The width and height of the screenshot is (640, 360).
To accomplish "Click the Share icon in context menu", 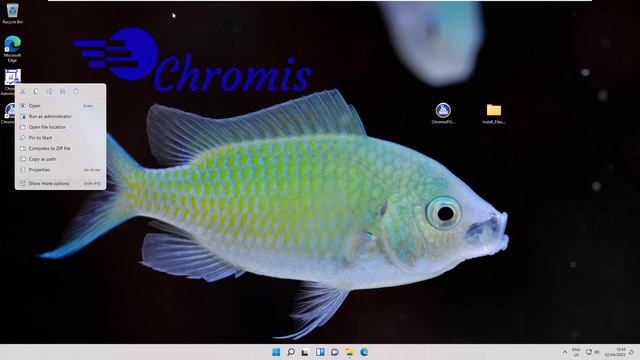I will [x=62, y=92].
